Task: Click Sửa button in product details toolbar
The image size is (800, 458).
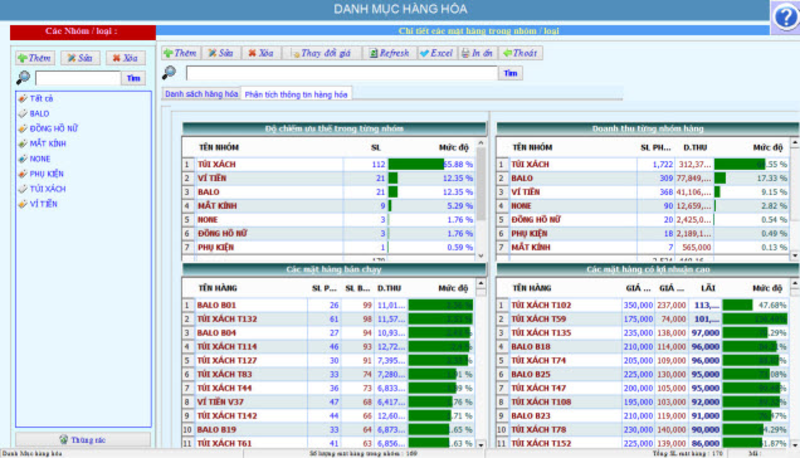Action: 220,52
